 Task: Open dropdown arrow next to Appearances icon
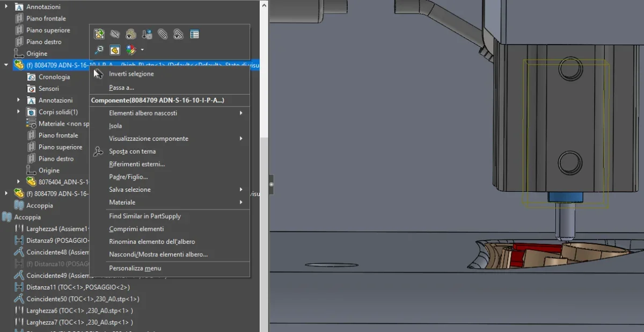click(142, 50)
